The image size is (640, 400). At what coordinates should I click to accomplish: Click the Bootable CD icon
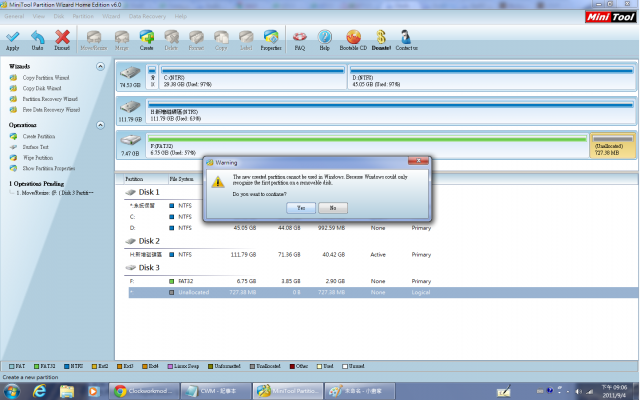[x=353, y=37]
